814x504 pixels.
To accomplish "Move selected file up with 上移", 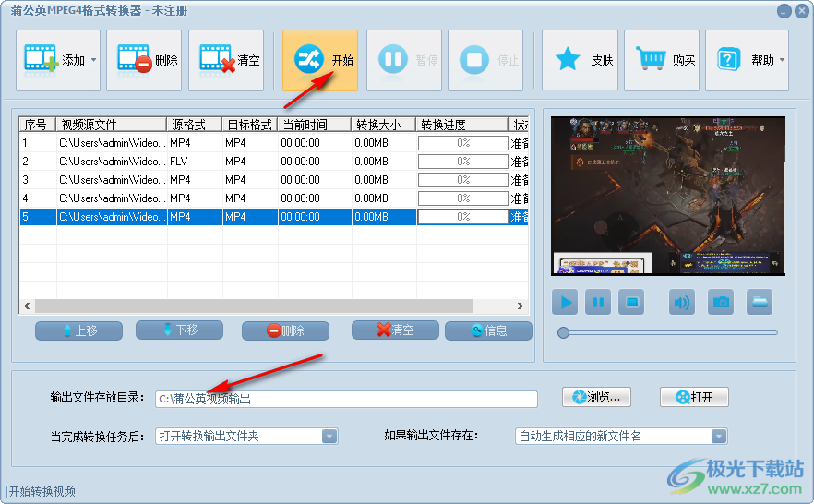I will pyautogui.click(x=79, y=330).
